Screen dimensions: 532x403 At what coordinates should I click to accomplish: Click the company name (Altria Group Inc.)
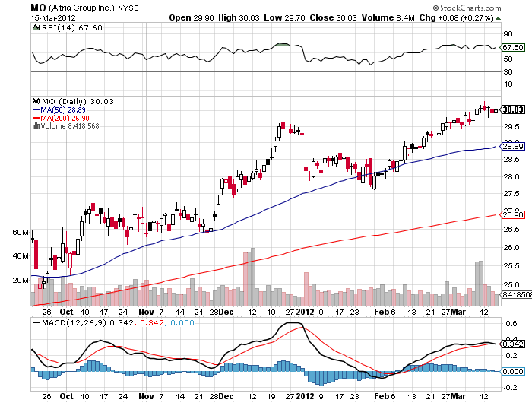[x=82, y=8]
